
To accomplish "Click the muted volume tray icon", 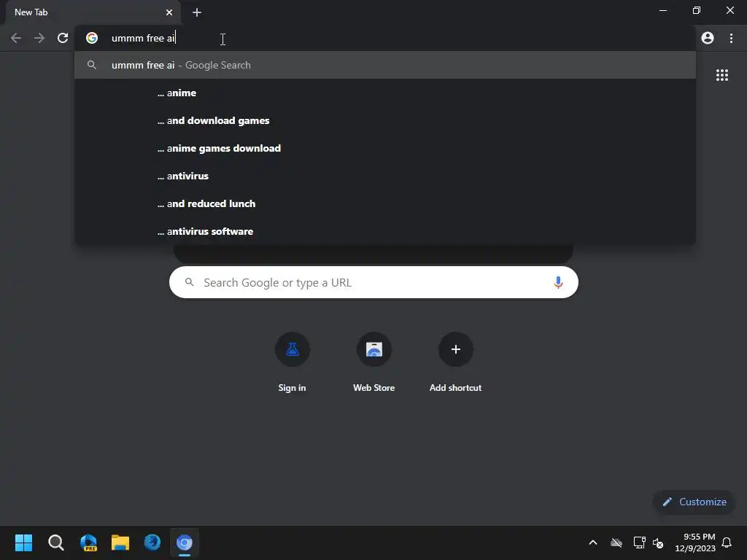I will 658,542.
